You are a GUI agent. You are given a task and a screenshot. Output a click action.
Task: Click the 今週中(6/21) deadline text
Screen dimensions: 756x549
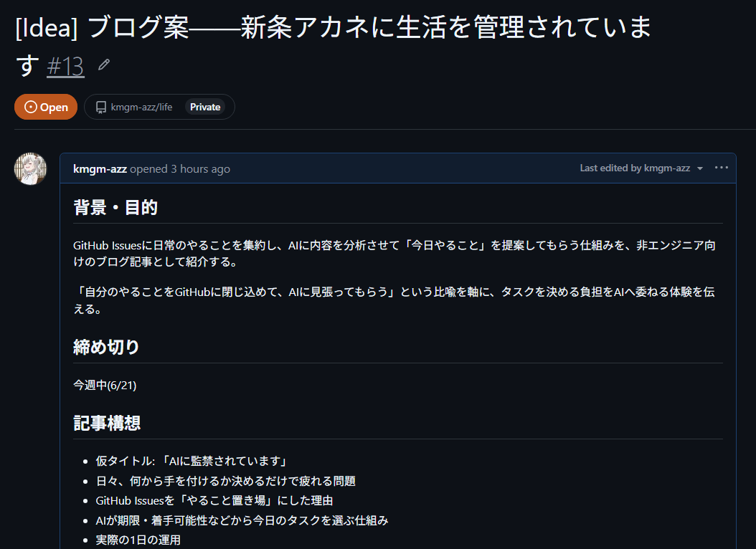coord(105,386)
